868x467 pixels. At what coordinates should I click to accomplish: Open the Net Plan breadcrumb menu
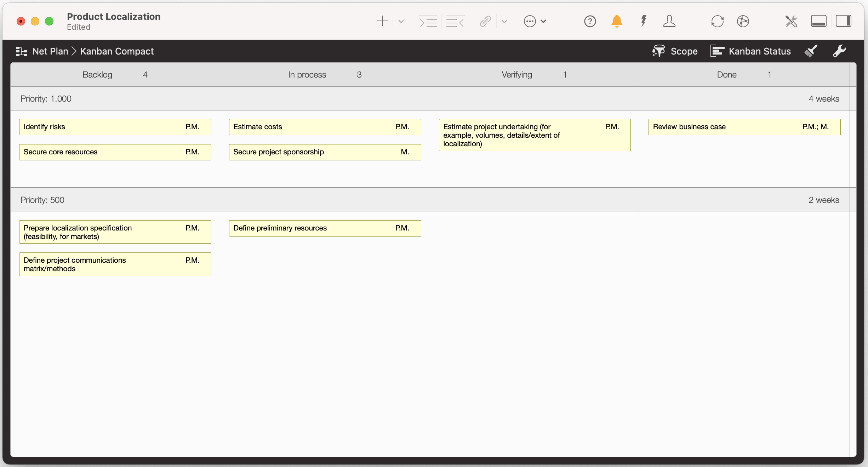(50, 51)
